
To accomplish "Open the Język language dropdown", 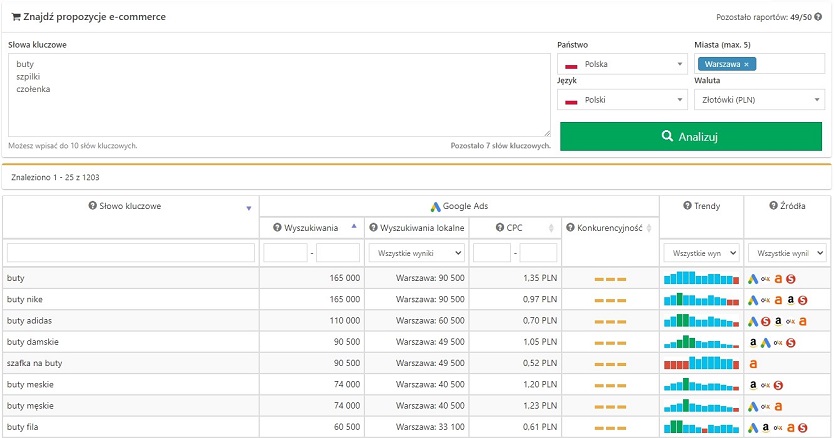I will pos(620,101).
